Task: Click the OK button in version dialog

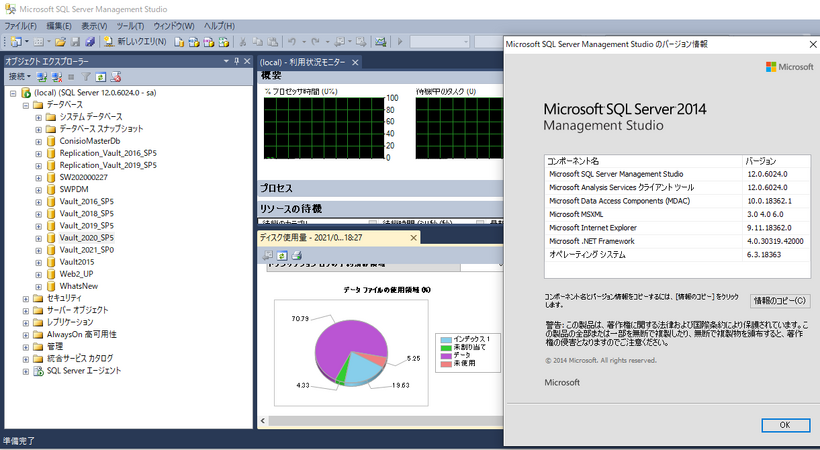Action: 784,424
